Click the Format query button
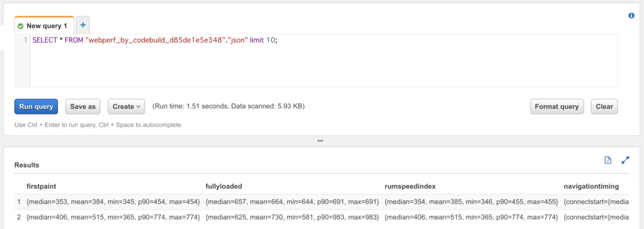Viewport: 644px width, 229px height. point(557,106)
